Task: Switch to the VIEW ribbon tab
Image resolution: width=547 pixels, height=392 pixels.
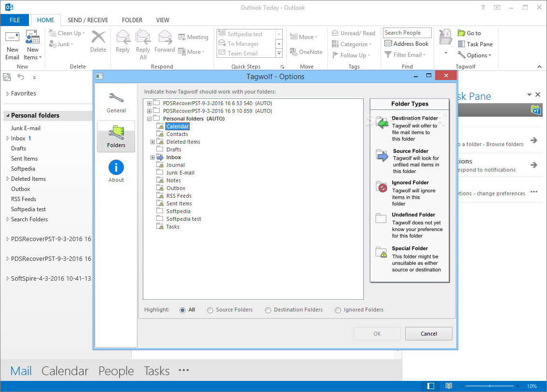Action: (x=163, y=20)
